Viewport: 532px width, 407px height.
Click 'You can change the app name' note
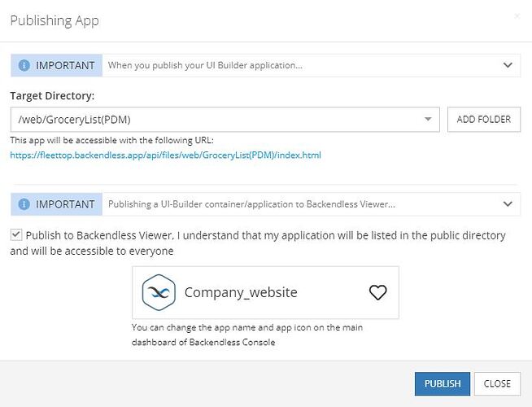click(247, 335)
